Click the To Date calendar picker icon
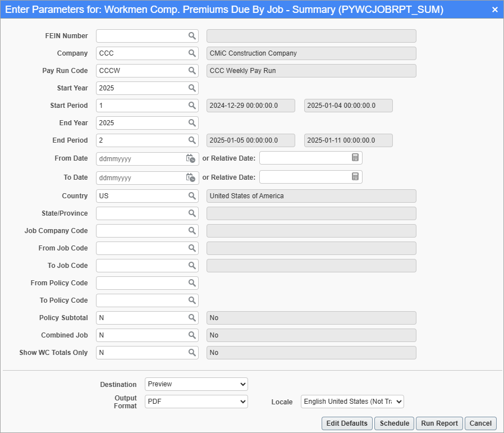This screenshot has width=504, height=433. pos(191,177)
